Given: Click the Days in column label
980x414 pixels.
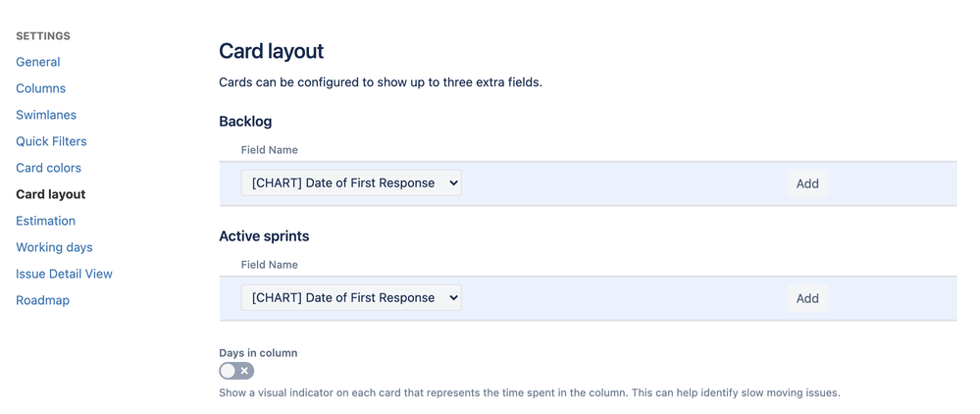Looking at the screenshot, I should pos(258,353).
